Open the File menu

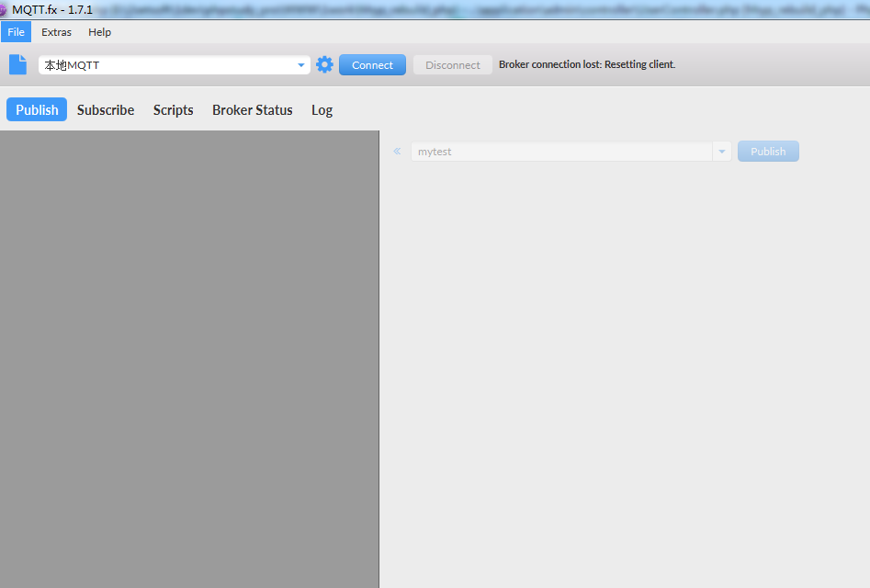pyautogui.click(x=17, y=32)
